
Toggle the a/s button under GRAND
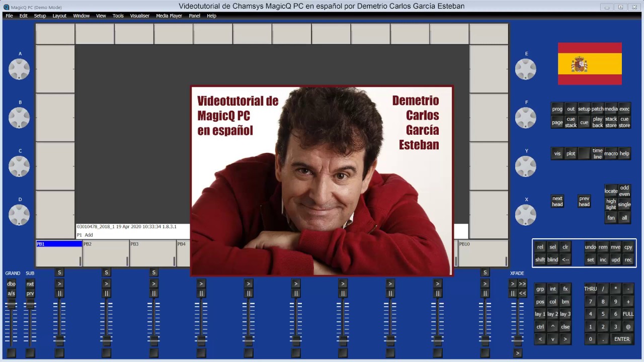11,294
